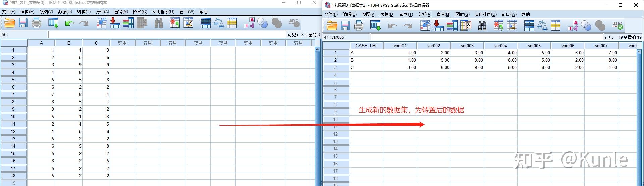Insert cases icon in right window toolbar
Viewport: 644px width, 186px height.
[498, 26]
